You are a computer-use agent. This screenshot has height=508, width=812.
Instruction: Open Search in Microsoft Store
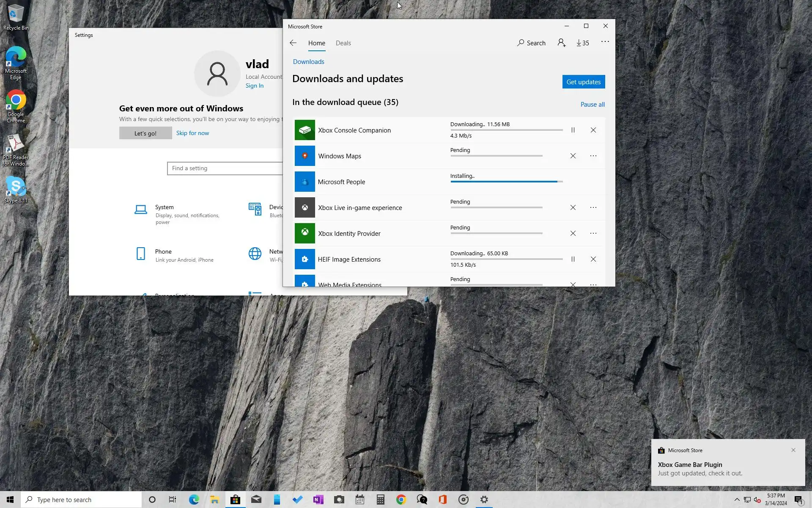coord(531,43)
